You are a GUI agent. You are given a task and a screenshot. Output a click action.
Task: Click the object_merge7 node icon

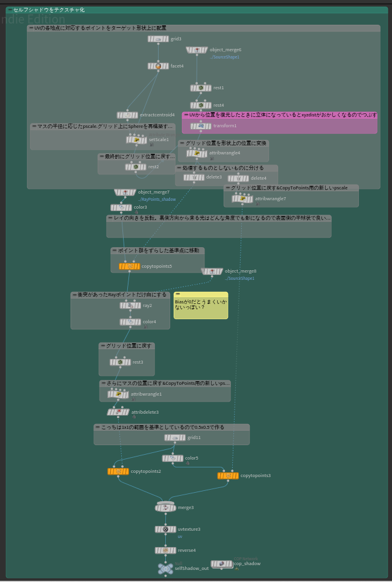pyautogui.click(x=125, y=192)
